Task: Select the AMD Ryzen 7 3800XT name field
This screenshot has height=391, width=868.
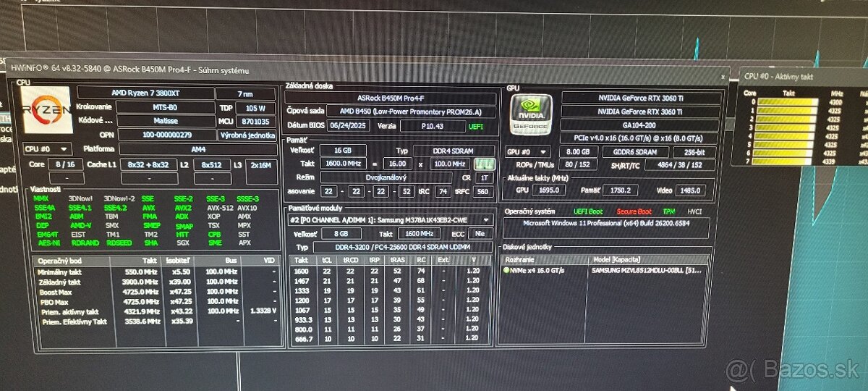Action: click(x=146, y=92)
